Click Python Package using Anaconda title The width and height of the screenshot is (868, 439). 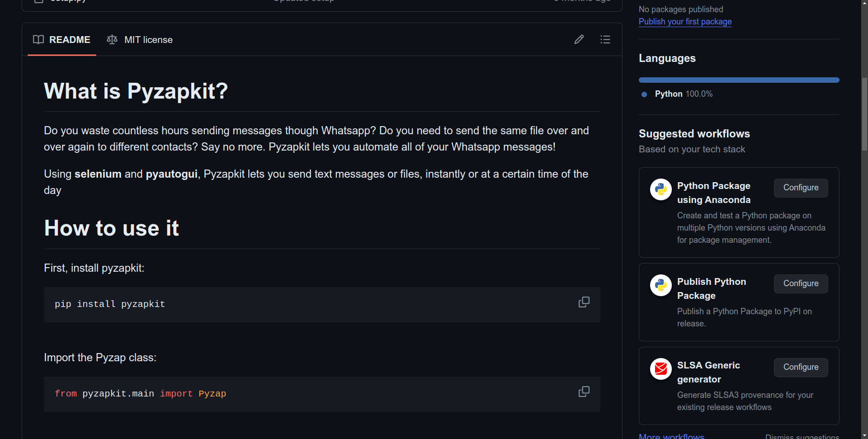pos(714,193)
